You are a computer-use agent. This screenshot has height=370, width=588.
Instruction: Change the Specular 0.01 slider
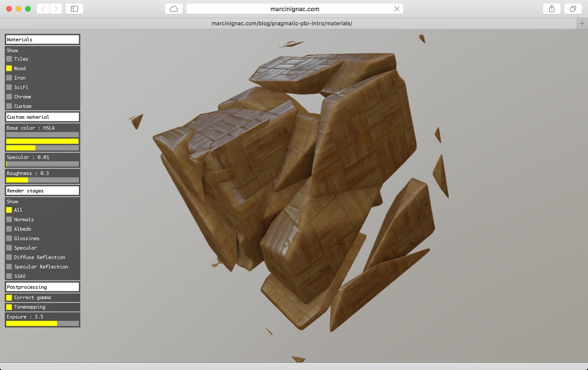[43, 164]
